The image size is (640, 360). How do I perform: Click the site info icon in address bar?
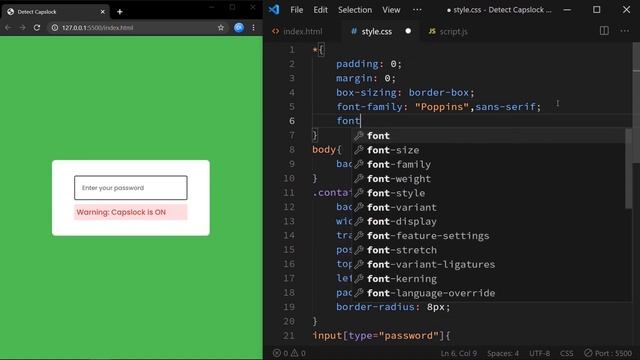(x=54, y=27)
